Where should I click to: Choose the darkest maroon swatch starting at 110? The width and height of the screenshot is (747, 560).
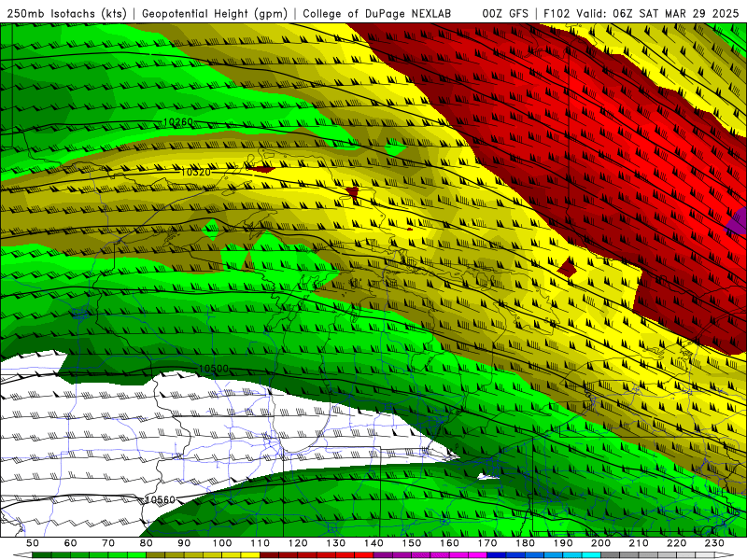click(x=269, y=554)
